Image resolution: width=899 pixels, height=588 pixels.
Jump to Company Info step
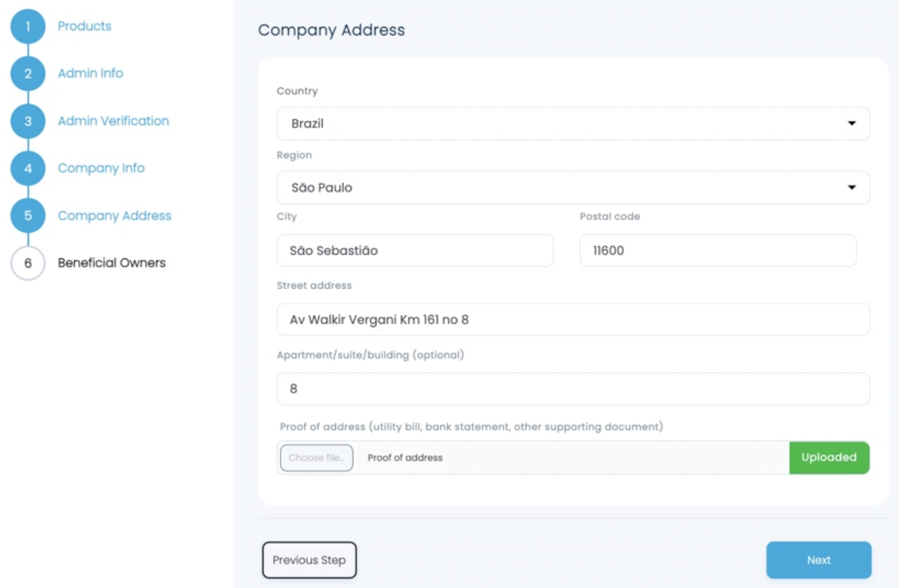pyautogui.click(x=101, y=168)
